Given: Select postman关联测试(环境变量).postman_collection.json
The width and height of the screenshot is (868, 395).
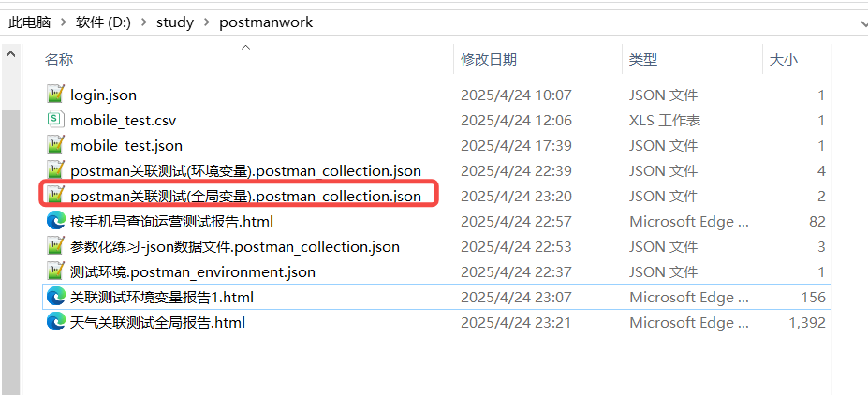Looking at the screenshot, I should click(245, 171).
